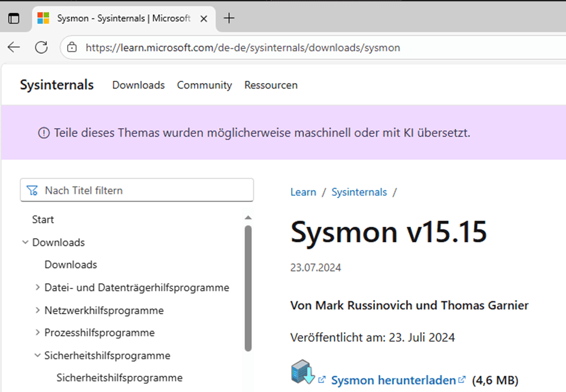Screen dimensions: 566x392
Task: Collapse Sicherheitshilfsprogramme tree node
Action: click(38, 355)
